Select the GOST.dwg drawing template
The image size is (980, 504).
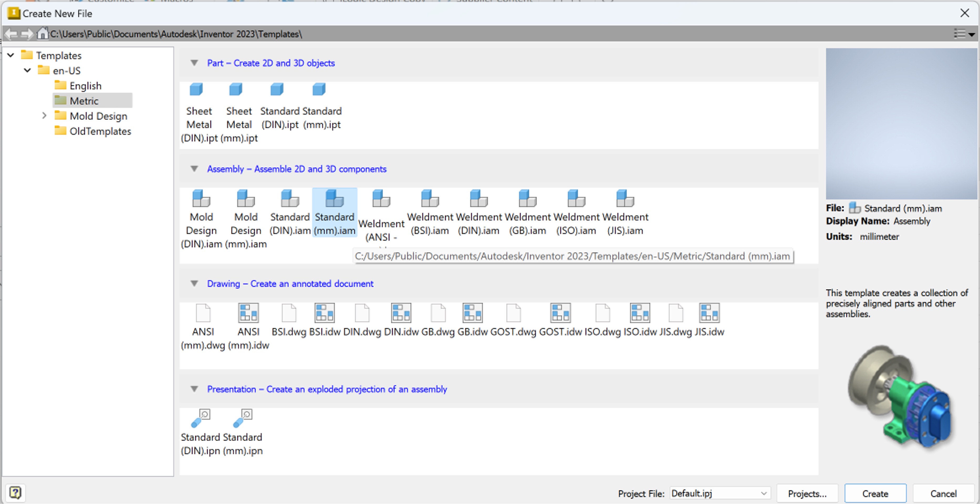tap(513, 320)
